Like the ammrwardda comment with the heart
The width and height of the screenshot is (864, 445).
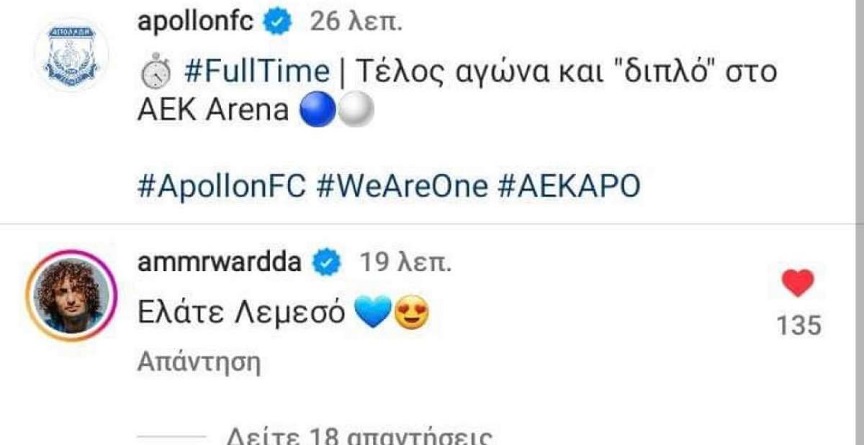pos(798,283)
